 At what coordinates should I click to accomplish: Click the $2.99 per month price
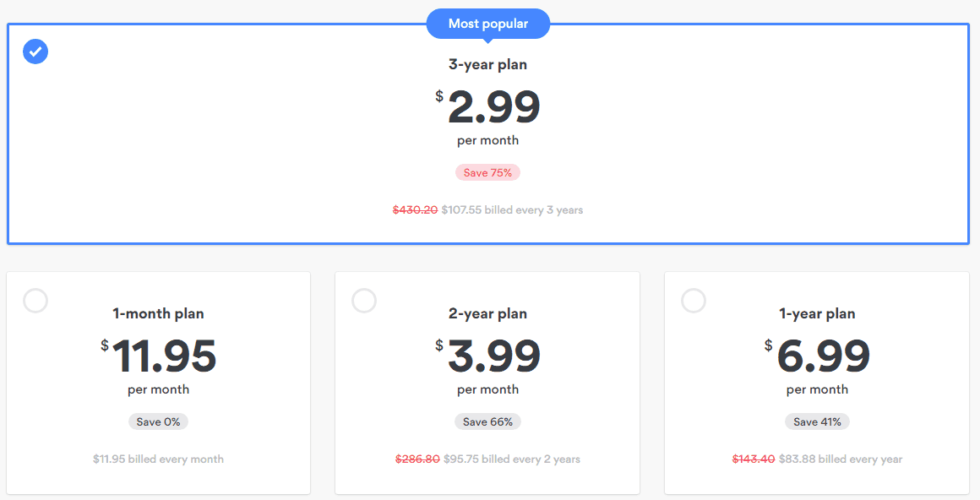[493, 107]
